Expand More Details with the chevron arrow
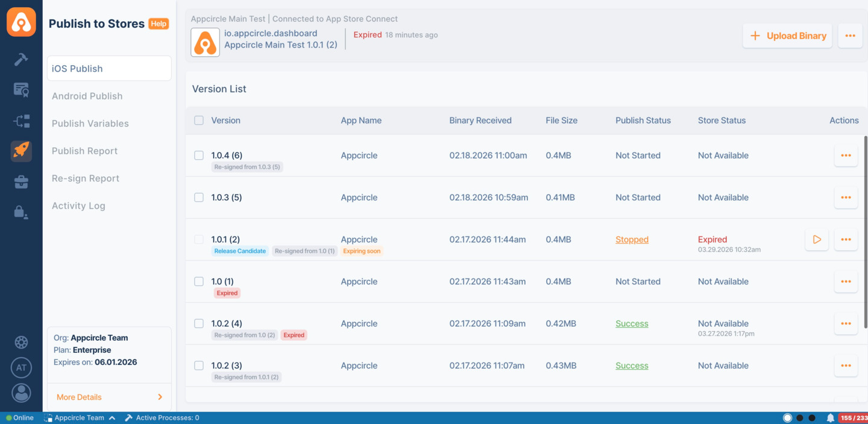Viewport: 868px width, 424px height. click(x=160, y=397)
